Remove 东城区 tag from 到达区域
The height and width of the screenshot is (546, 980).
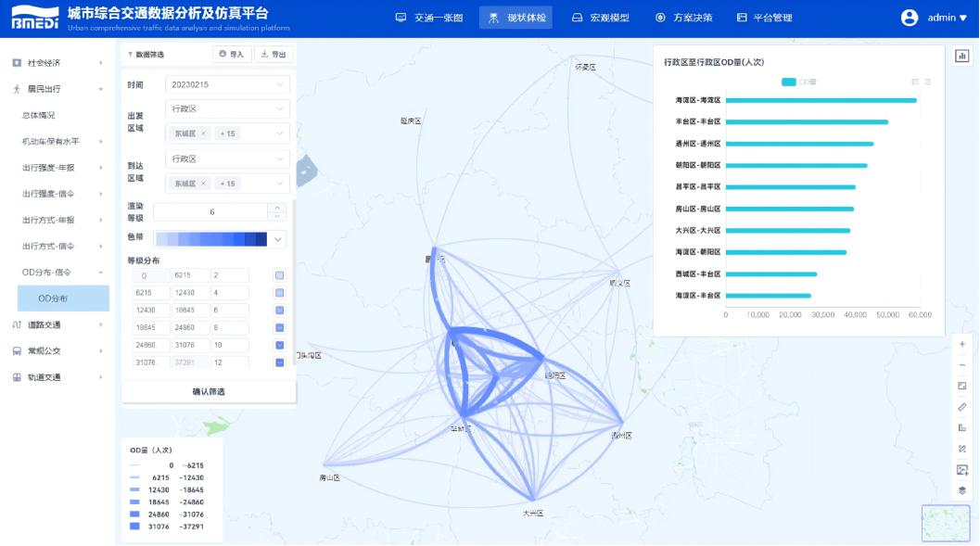[203, 184]
